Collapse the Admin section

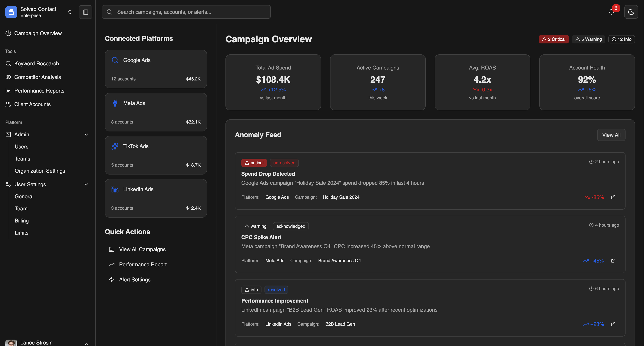[86, 135]
